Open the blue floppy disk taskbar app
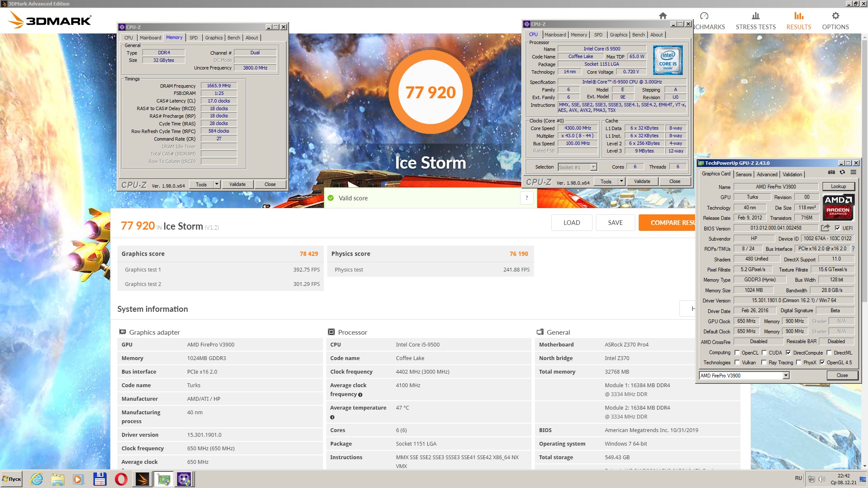The width and height of the screenshot is (868, 488). click(100, 479)
